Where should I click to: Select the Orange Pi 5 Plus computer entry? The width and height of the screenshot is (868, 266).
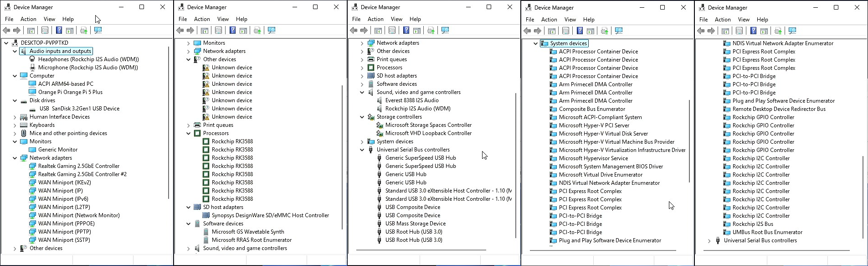(70, 92)
